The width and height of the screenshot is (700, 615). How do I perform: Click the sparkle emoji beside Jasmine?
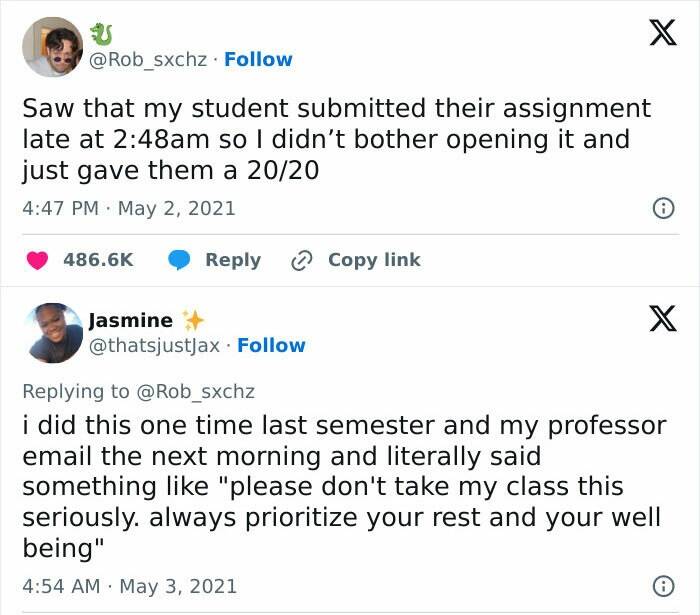click(193, 320)
